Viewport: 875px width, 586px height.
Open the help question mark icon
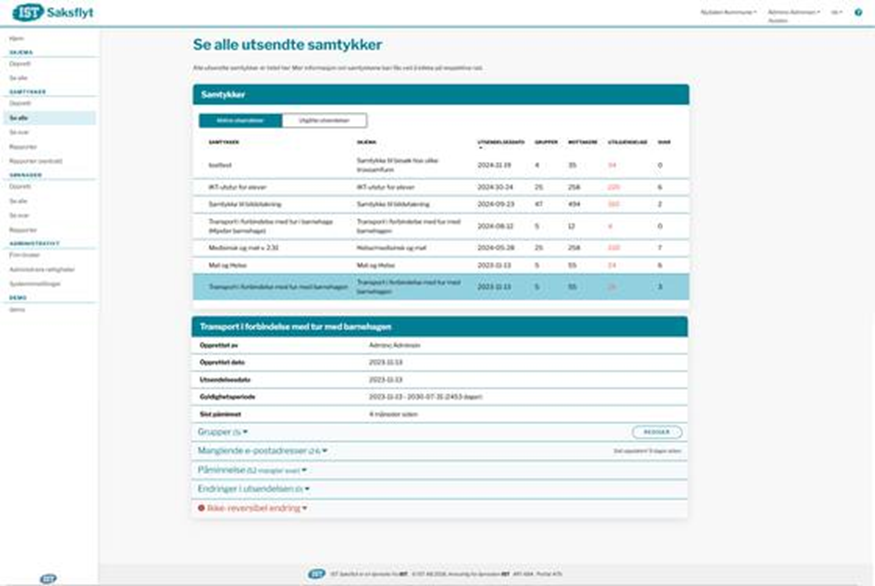(x=858, y=12)
